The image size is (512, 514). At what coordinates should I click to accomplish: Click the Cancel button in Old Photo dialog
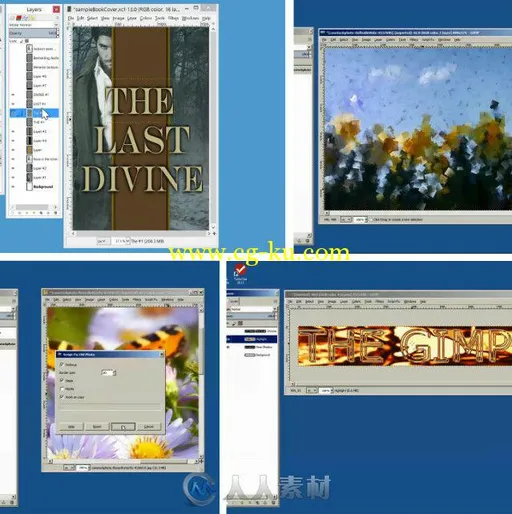pyautogui.click(x=149, y=426)
